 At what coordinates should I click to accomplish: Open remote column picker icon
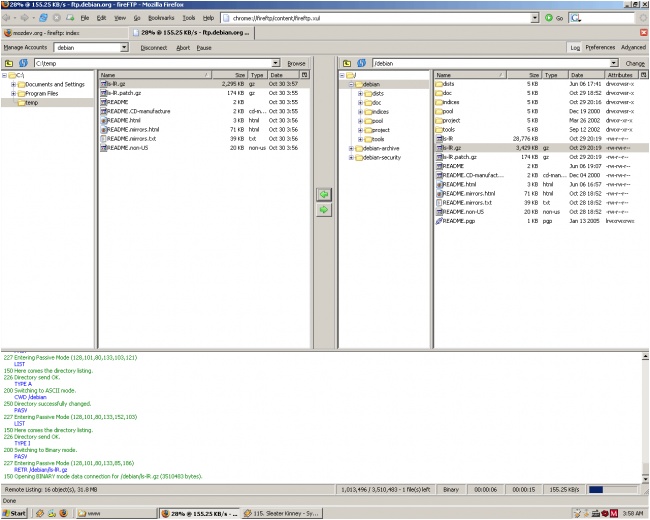point(643,75)
